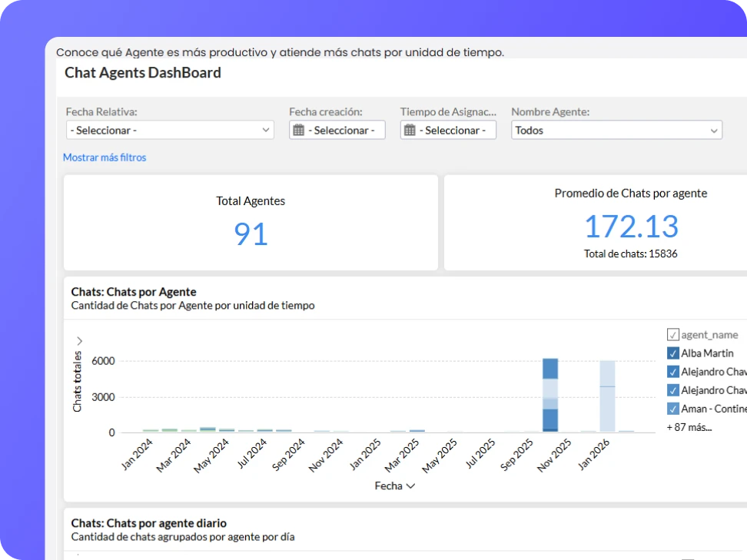Select the Fecha creación date field
The width and height of the screenshot is (747, 560).
coord(344,131)
